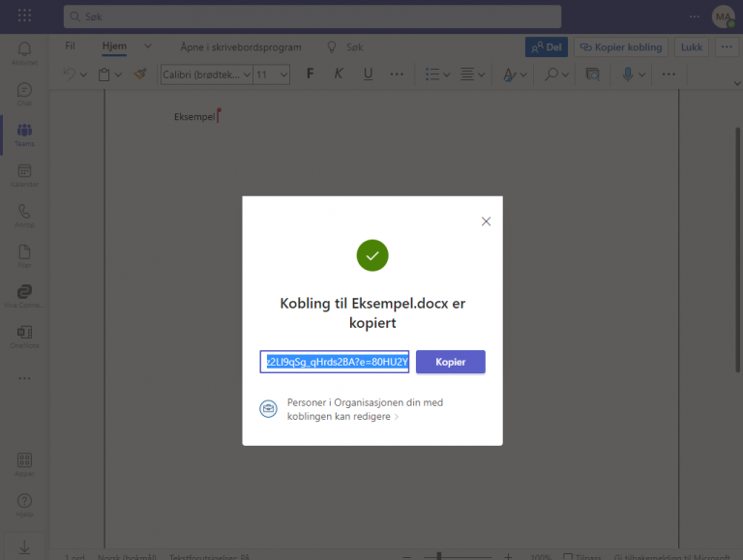
Task: Expand the bullet list dropdown
Action: pos(446,74)
